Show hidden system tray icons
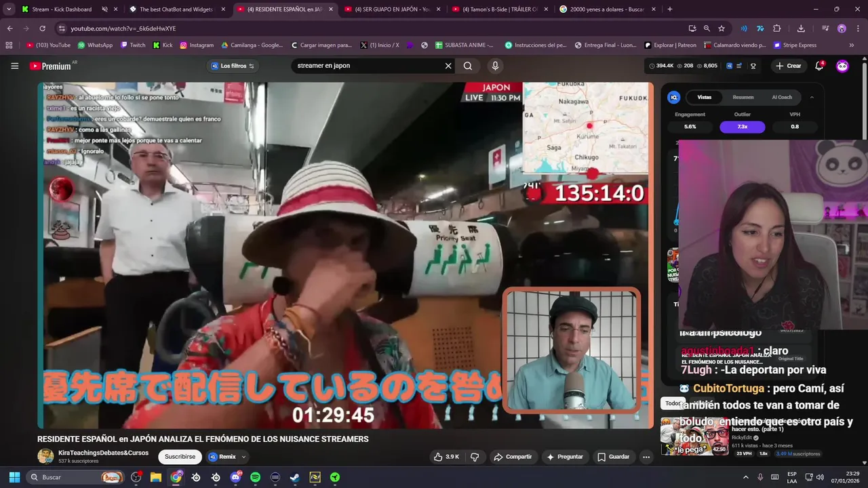Image resolution: width=868 pixels, height=488 pixels. coord(745,477)
